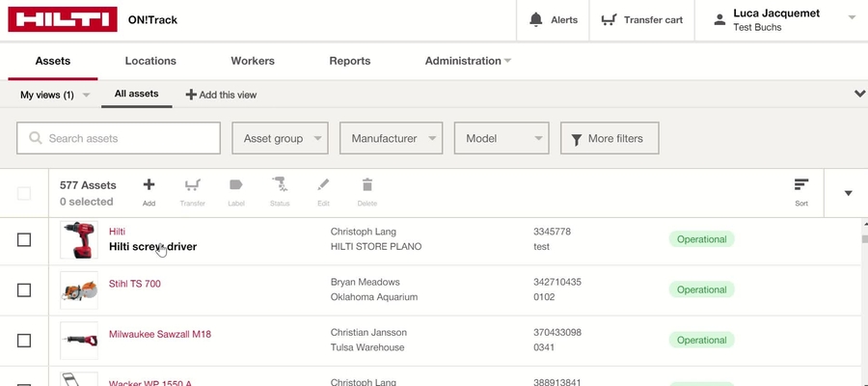Add a new asset with plus icon
This screenshot has height=386, width=868.
149,185
